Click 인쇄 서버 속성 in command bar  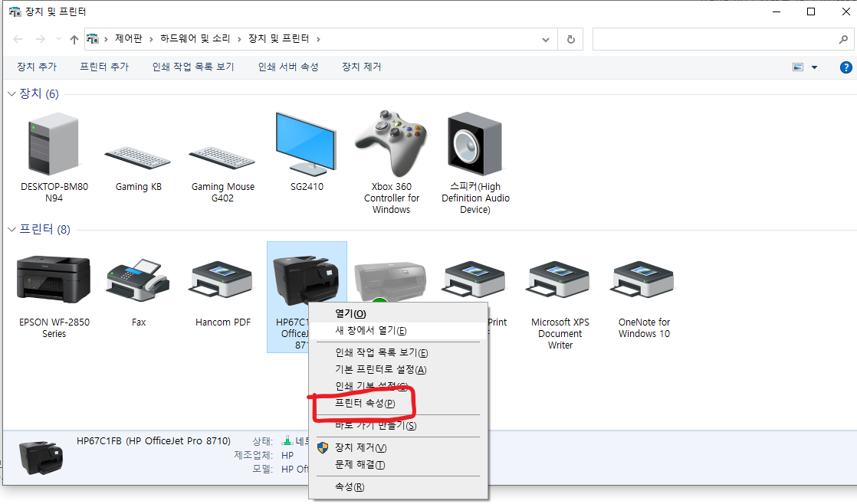[288, 67]
